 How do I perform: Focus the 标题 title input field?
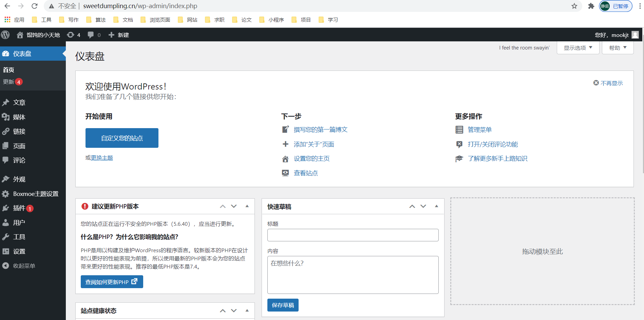pos(353,235)
